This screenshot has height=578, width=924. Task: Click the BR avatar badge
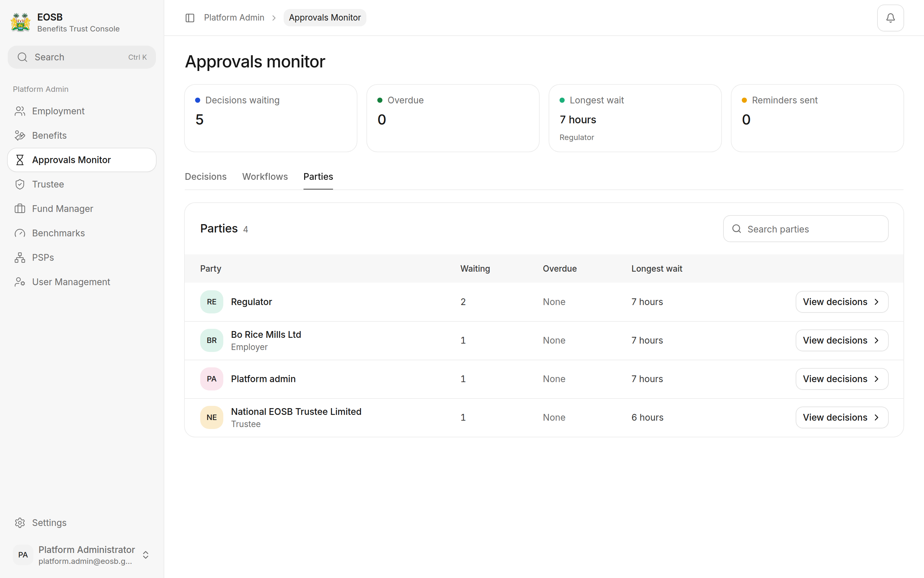[211, 340]
